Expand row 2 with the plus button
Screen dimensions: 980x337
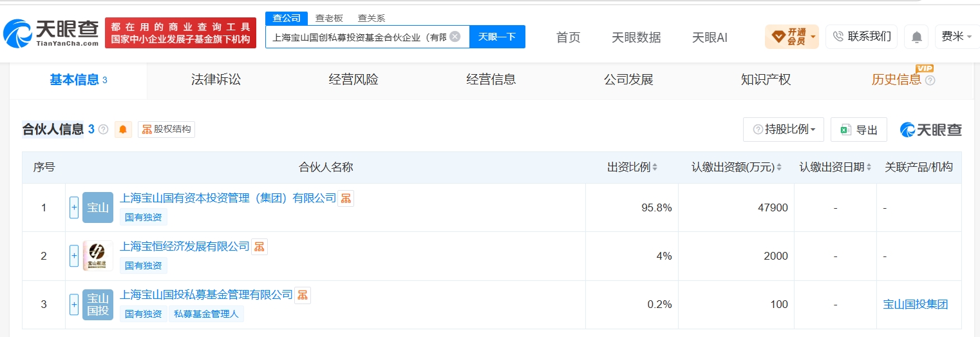pyautogui.click(x=74, y=256)
